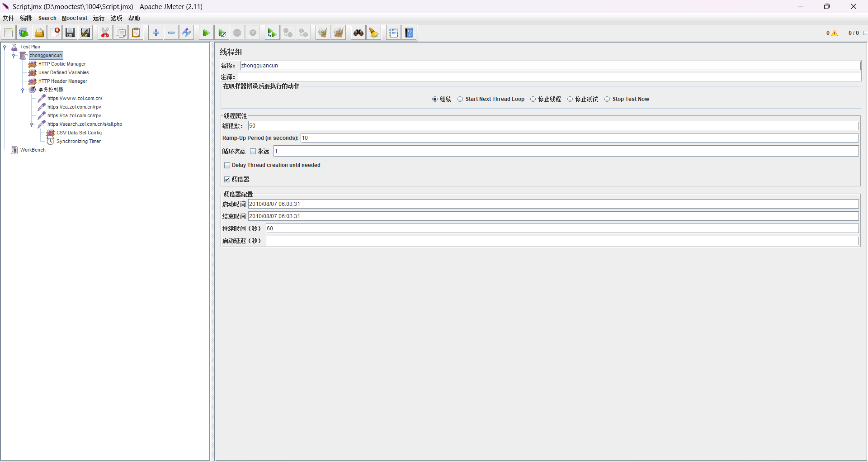Collapse the 事务控制器 tree node

(x=23, y=90)
